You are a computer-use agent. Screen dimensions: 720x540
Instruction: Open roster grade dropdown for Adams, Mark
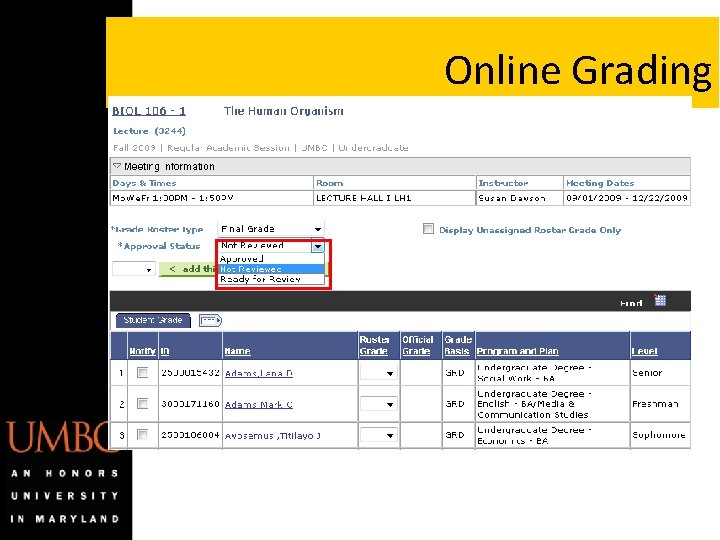[378, 404]
